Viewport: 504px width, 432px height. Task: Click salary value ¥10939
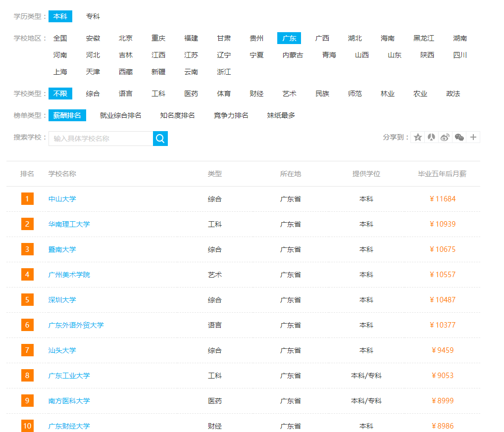click(442, 224)
